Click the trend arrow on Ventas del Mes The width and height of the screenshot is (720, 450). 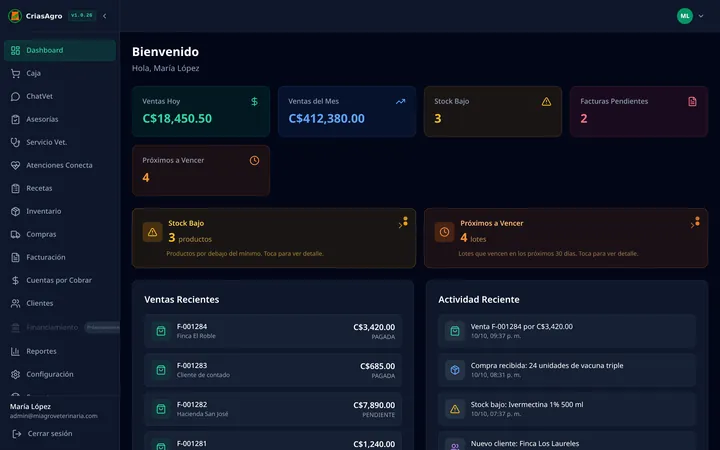point(400,101)
